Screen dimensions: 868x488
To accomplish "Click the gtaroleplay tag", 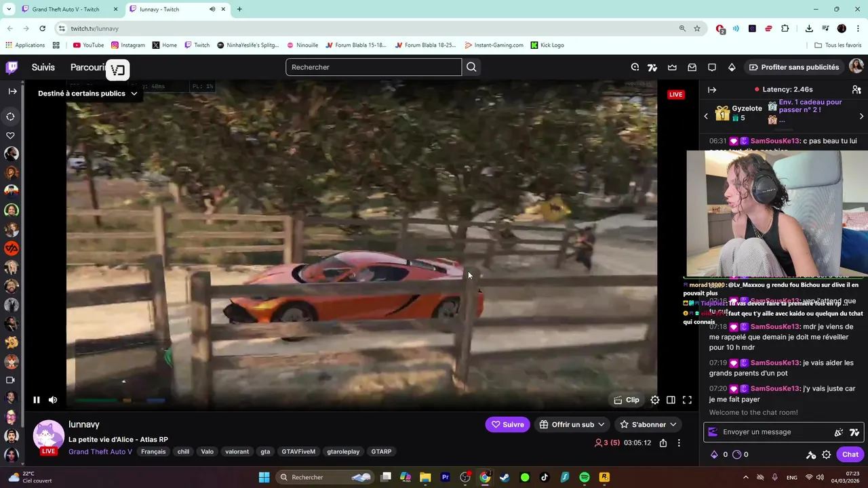I will [x=343, y=451].
